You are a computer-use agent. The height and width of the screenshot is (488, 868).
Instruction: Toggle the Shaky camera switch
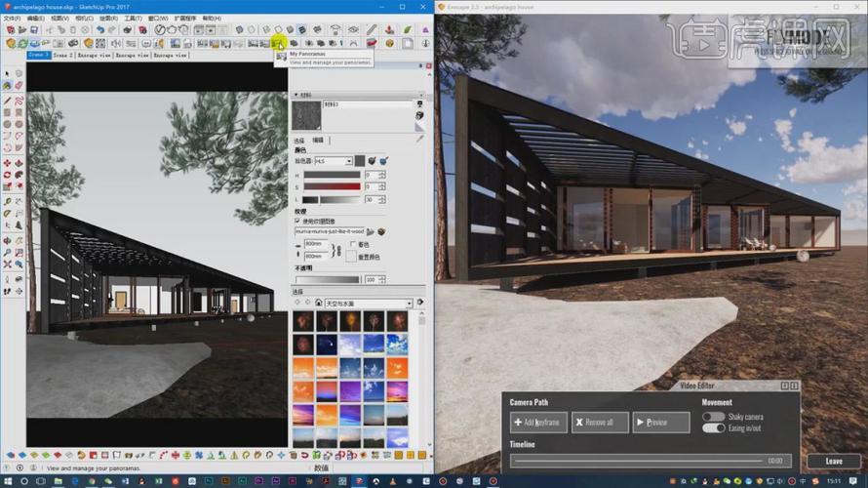coord(714,417)
